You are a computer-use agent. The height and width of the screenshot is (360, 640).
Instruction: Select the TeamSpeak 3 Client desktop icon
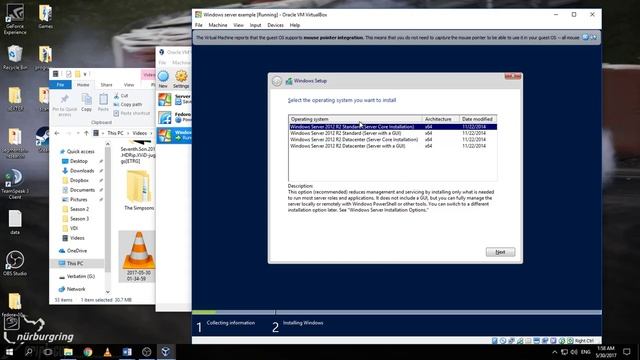click(x=15, y=184)
